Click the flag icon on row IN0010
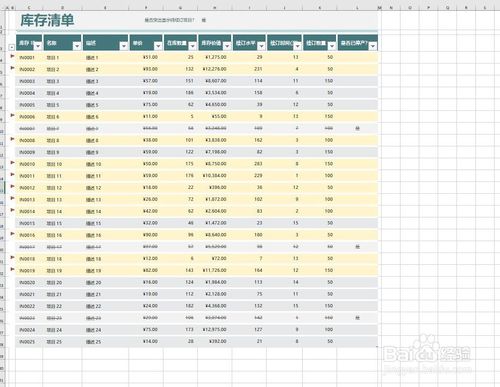The width and height of the screenshot is (500, 387). (12, 162)
